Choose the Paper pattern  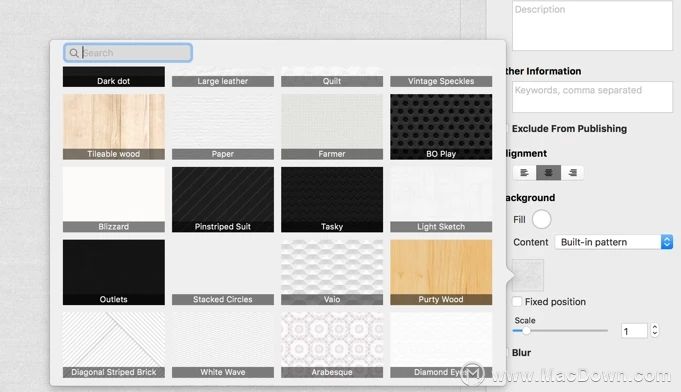(x=223, y=127)
